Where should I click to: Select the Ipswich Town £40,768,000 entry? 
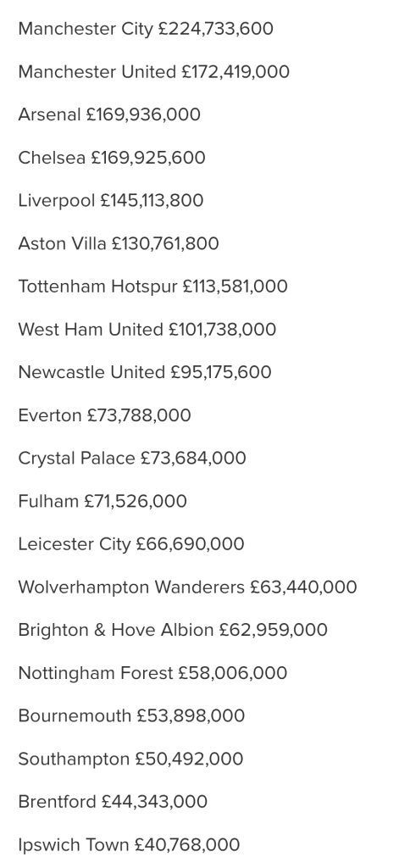tap(129, 845)
